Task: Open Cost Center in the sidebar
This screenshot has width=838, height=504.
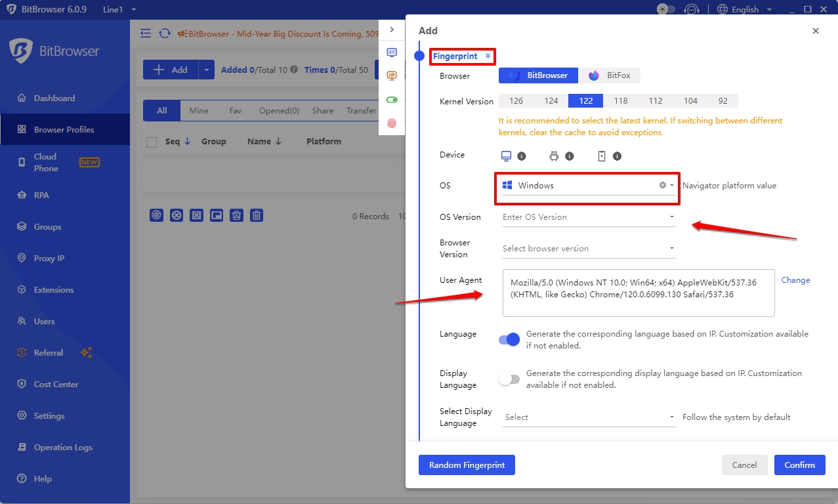Action: (x=65, y=385)
